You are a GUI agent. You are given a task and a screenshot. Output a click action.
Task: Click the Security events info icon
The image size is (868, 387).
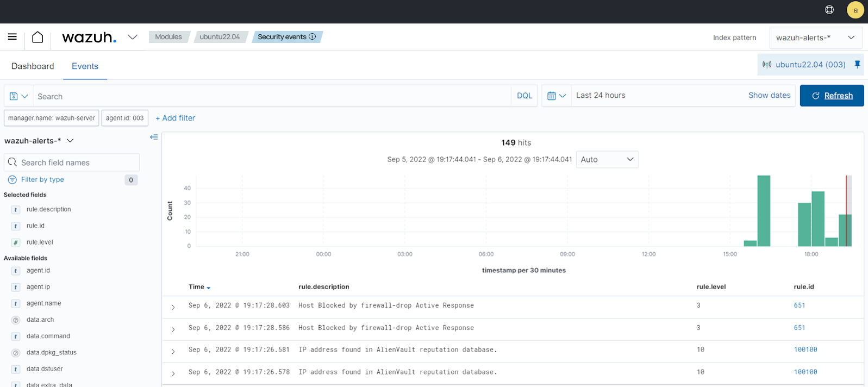click(x=313, y=36)
